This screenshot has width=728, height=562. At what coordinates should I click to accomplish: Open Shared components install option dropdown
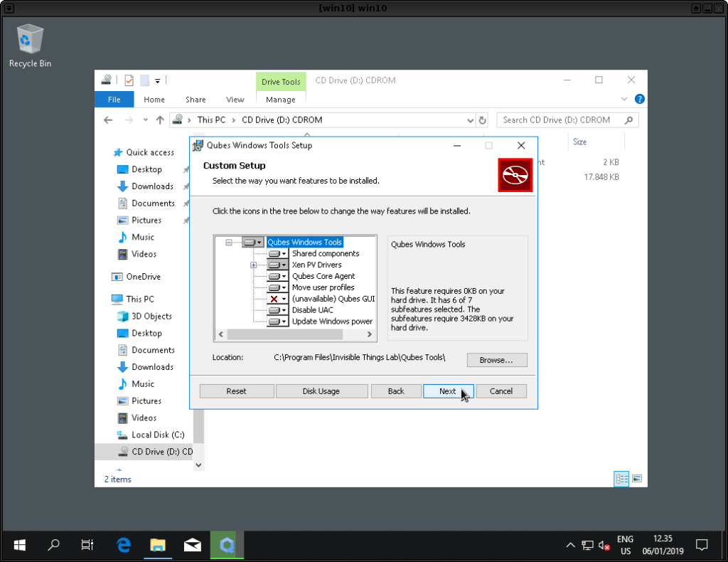(x=277, y=253)
